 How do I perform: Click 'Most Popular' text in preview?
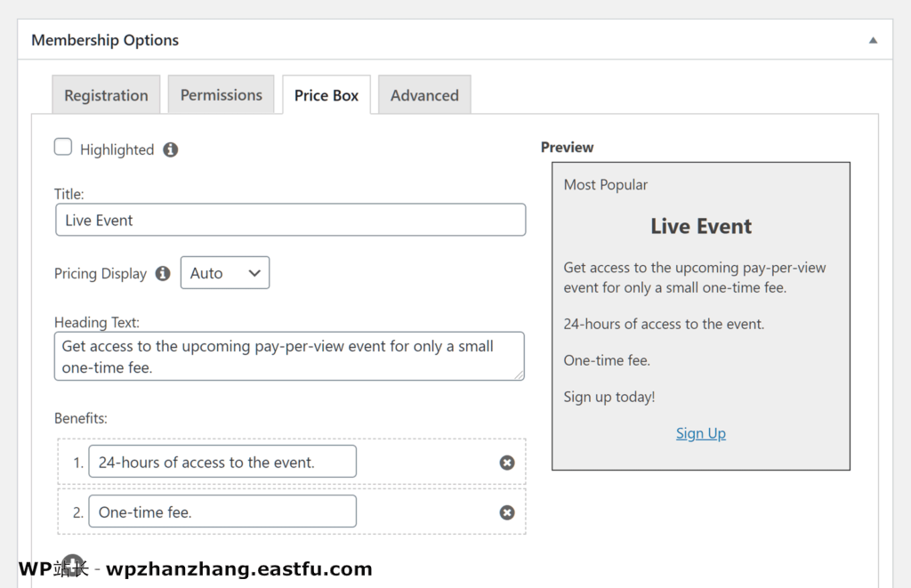tap(605, 185)
